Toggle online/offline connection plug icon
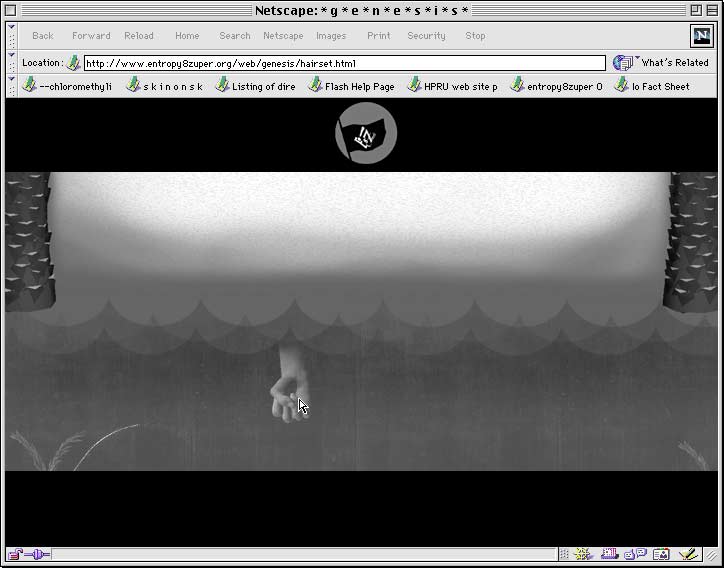Screen dimensions: 724x568 click(38, 554)
